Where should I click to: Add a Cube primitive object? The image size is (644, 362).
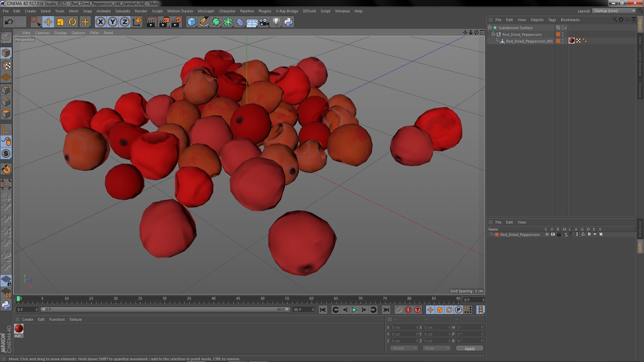click(x=192, y=22)
